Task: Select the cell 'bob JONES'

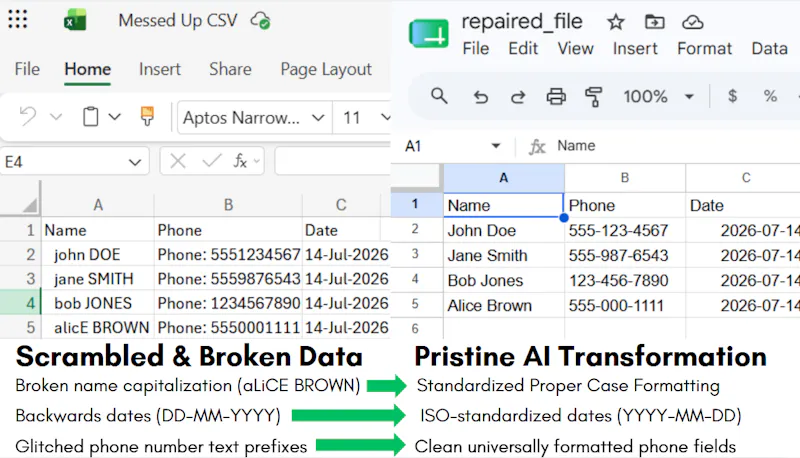Action: (98, 303)
